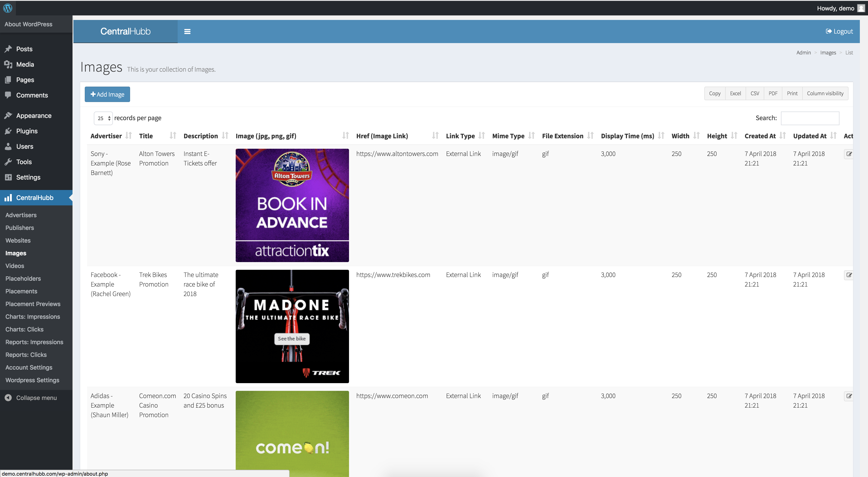The width and height of the screenshot is (868, 477).
Task: Click the Add Image button
Action: (x=107, y=94)
